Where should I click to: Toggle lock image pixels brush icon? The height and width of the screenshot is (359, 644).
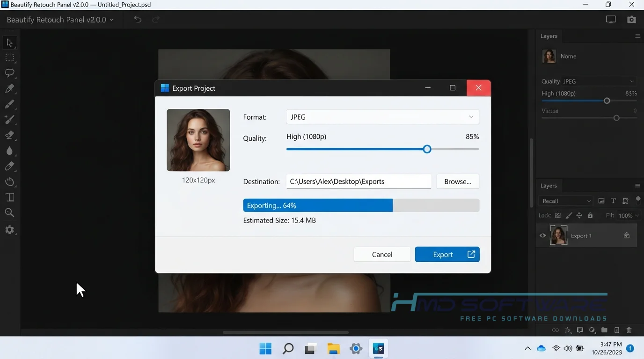[x=569, y=215]
